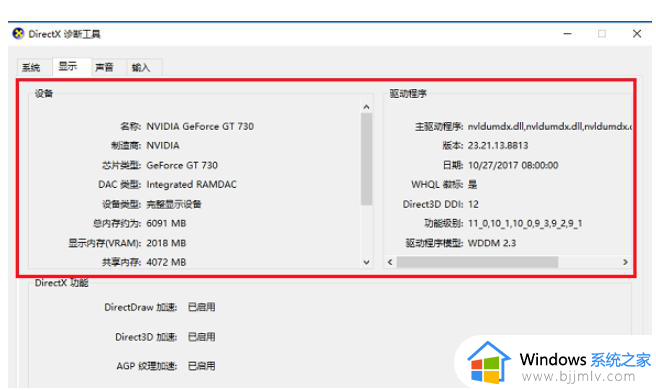Go to the 输入 tab
The image size is (656, 390).
141,67
